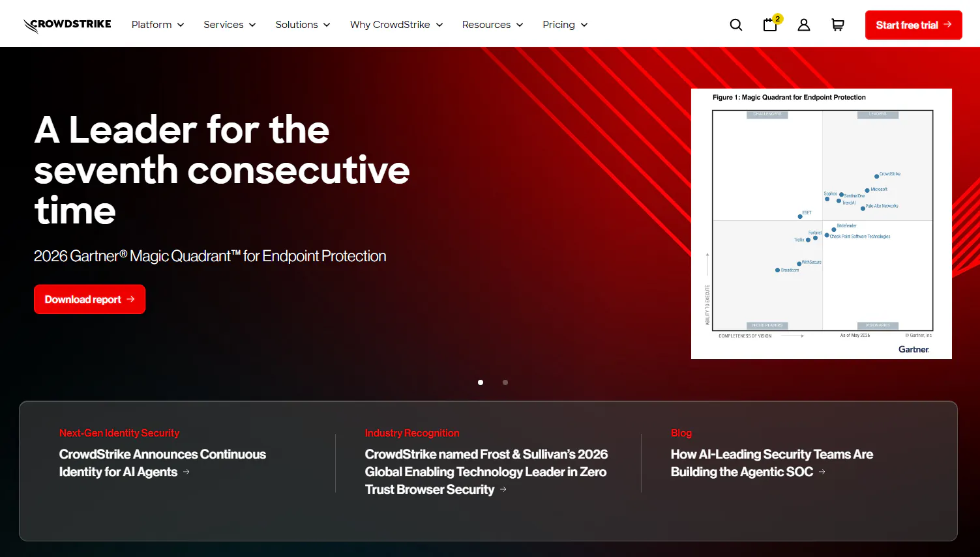Click the Magic Quadrant chart image

[x=822, y=223]
